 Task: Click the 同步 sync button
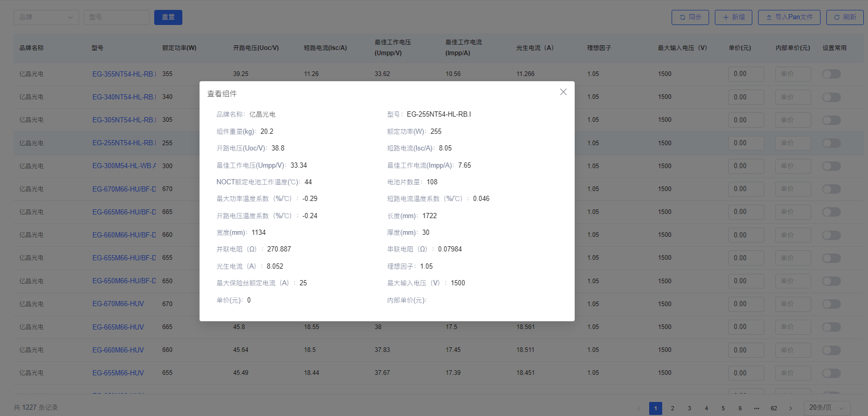pos(691,17)
